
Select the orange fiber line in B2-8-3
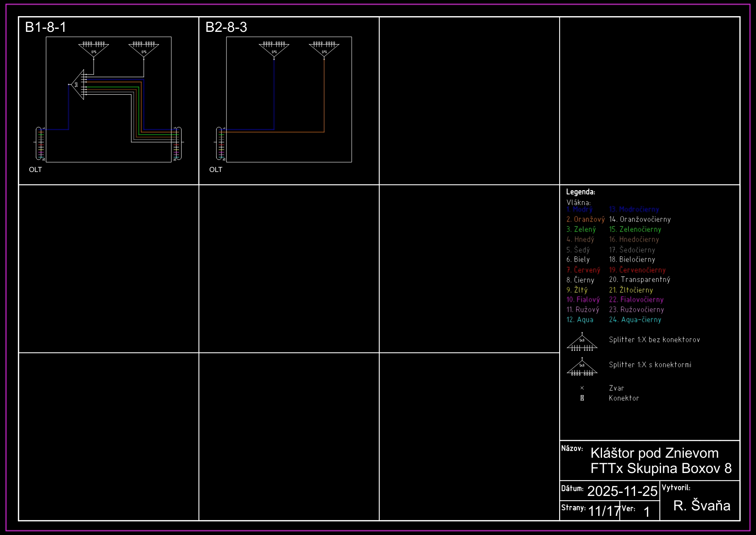(x=324, y=98)
